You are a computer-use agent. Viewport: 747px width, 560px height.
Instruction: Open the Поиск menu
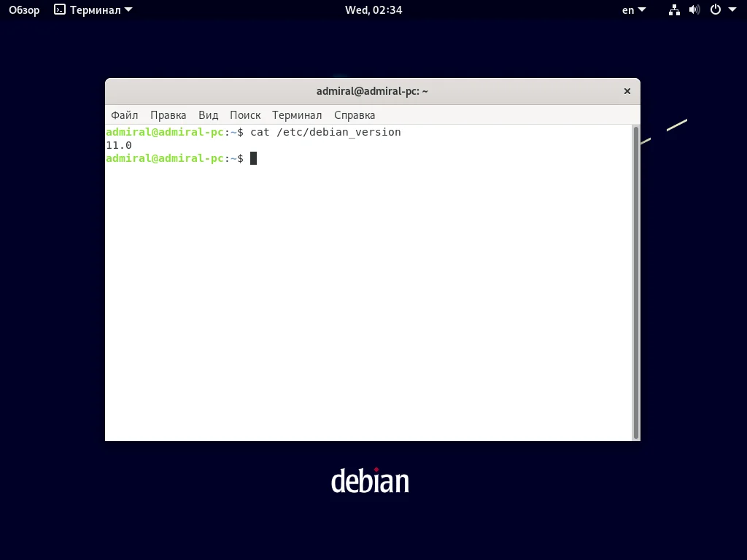coord(245,114)
